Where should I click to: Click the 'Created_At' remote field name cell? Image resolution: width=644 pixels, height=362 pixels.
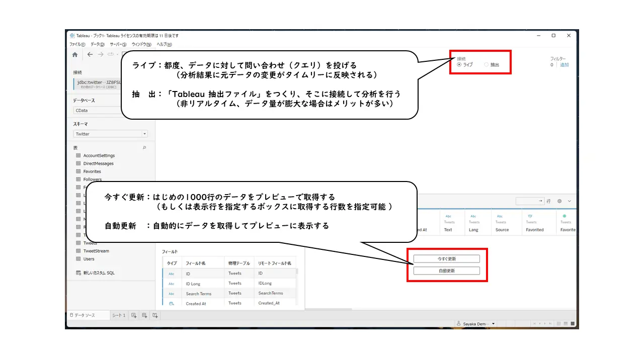[x=269, y=303]
